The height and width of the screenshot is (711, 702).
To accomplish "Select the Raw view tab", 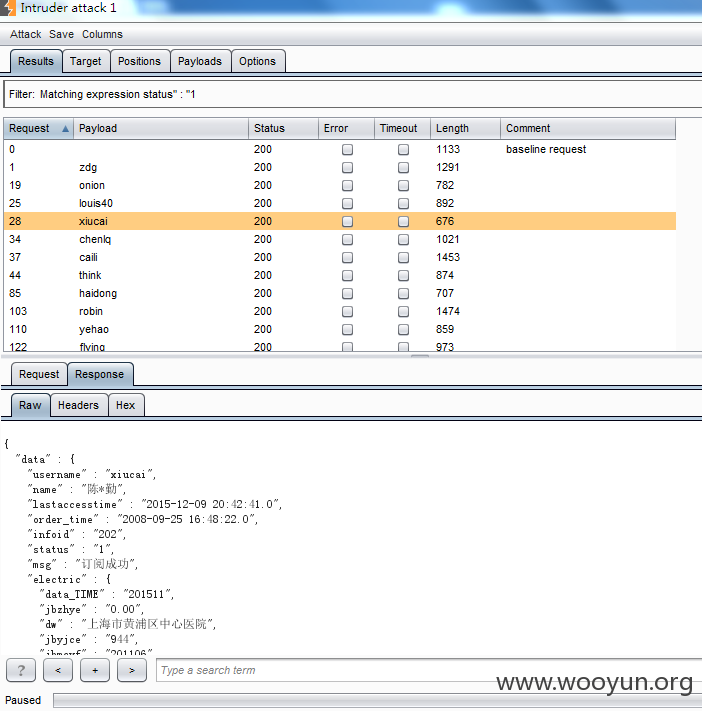I will (30, 405).
